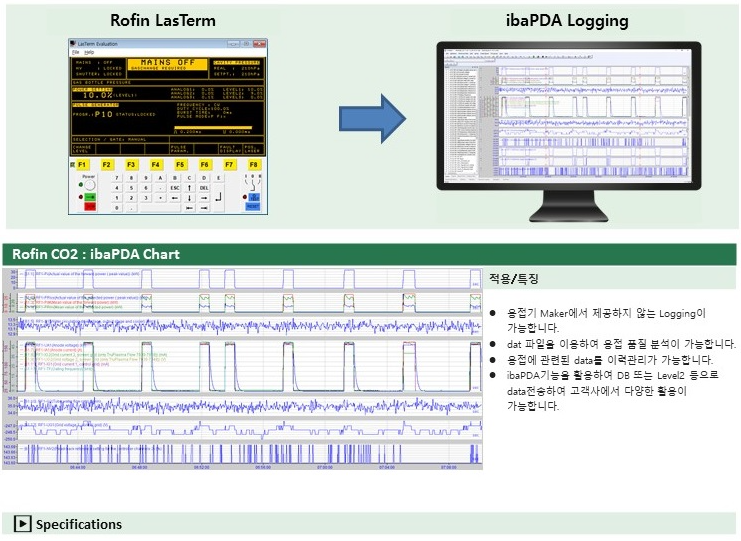
Task: Click the red arrow key on keypad
Action: (x=89, y=207)
